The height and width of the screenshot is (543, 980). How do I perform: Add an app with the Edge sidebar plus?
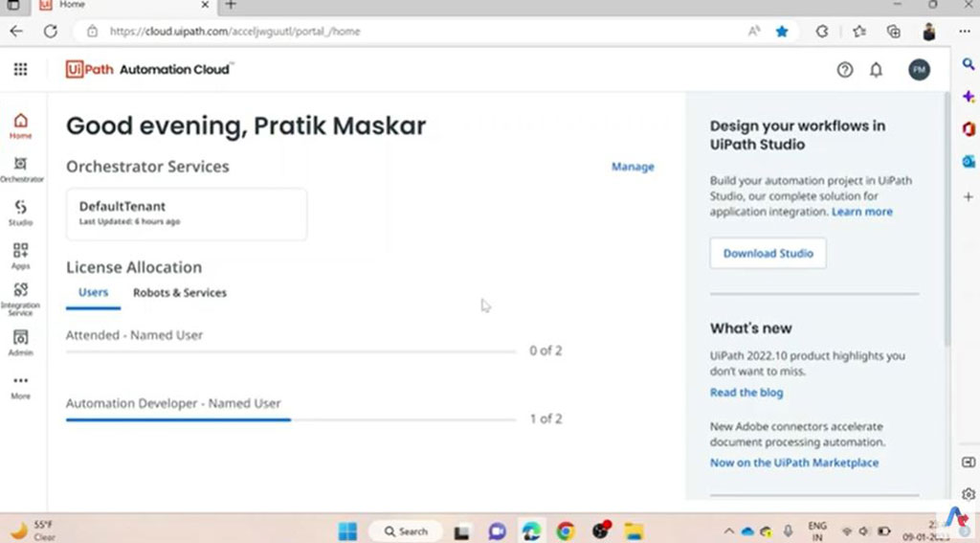(969, 196)
